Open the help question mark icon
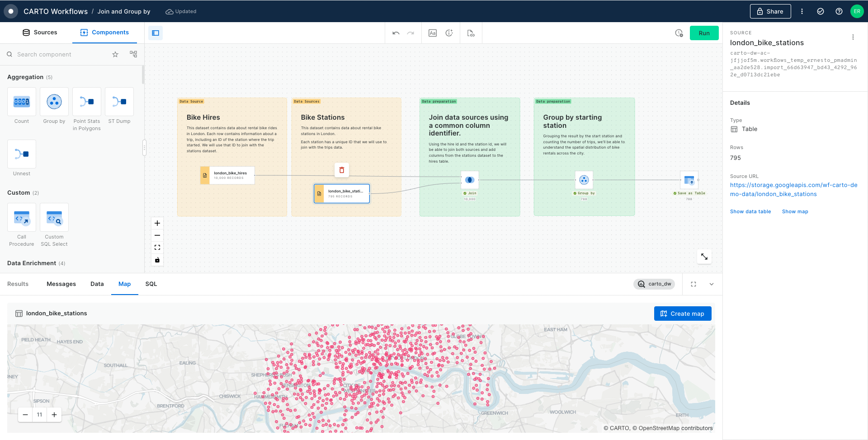868x440 pixels. click(x=839, y=11)
